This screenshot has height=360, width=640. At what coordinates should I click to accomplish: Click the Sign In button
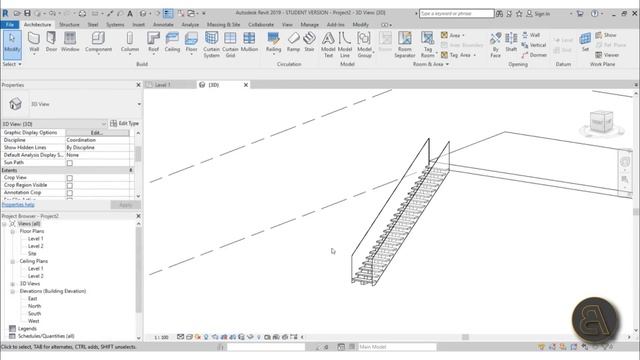[x=538, y=13]
